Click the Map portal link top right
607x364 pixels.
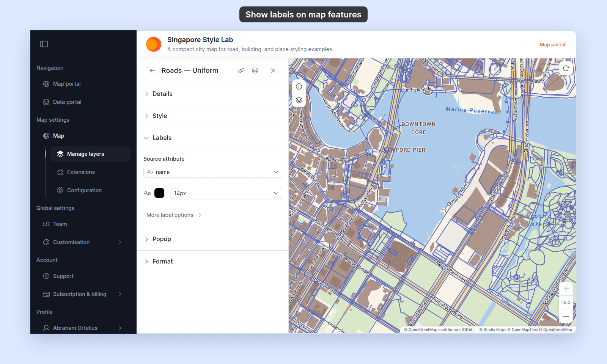tap(552, 44)
